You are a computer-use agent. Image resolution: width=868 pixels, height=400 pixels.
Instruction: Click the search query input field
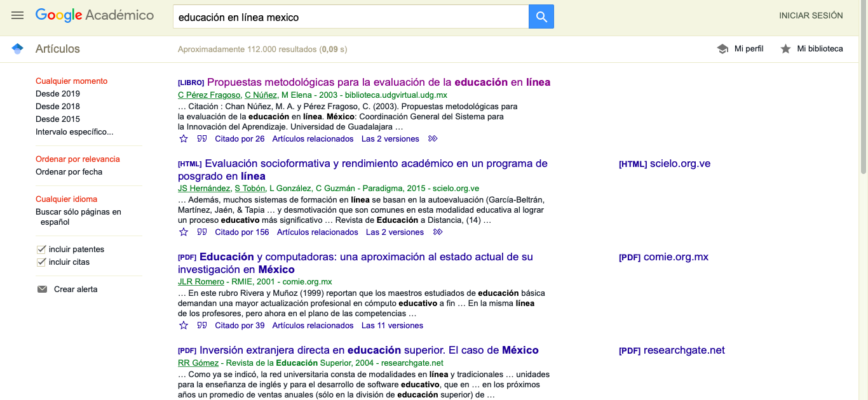click(350, 17)
